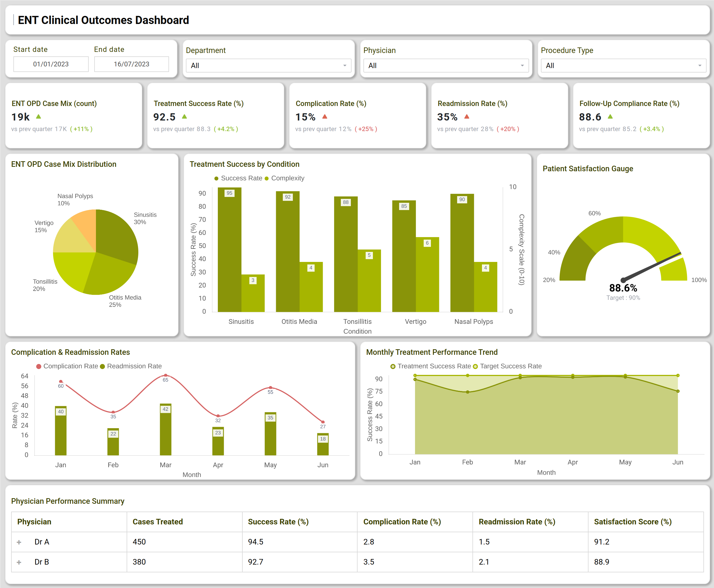Click the Start date input field
This screenshot has width=714, height=588.
point(51,64)
